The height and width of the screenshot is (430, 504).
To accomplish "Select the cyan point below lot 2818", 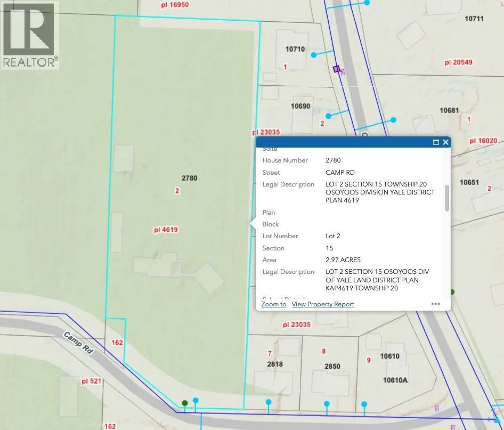I will click(268, 402).
